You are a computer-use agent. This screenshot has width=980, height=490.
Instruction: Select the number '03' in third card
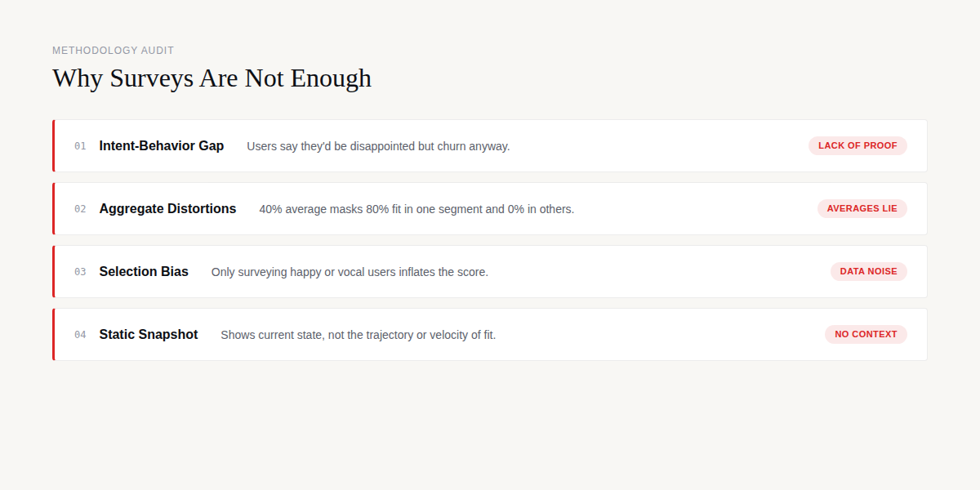pos(80,272)
